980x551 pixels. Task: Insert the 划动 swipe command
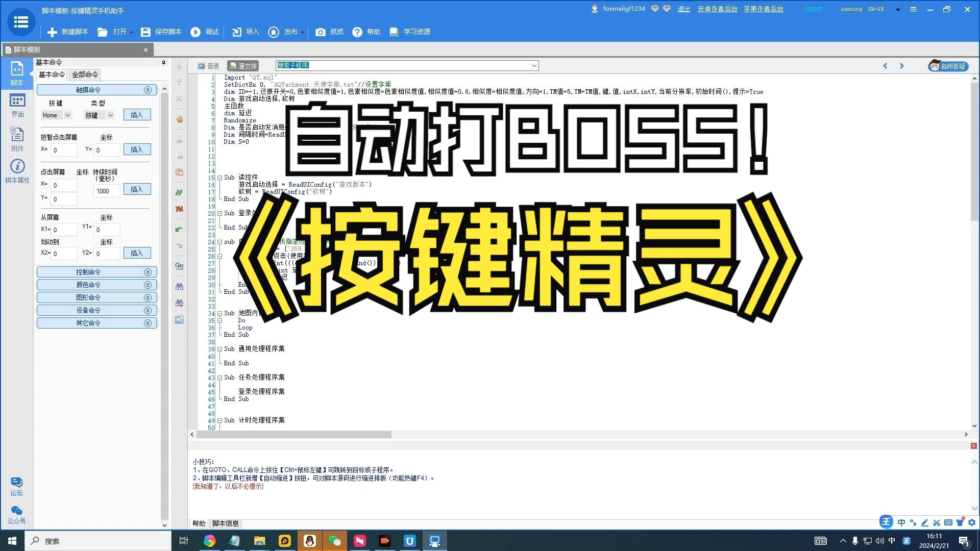[137, 253]
